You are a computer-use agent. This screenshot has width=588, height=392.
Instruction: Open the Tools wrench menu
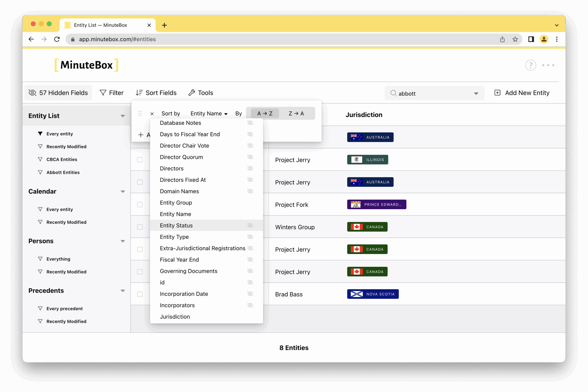tap(192, 93)
